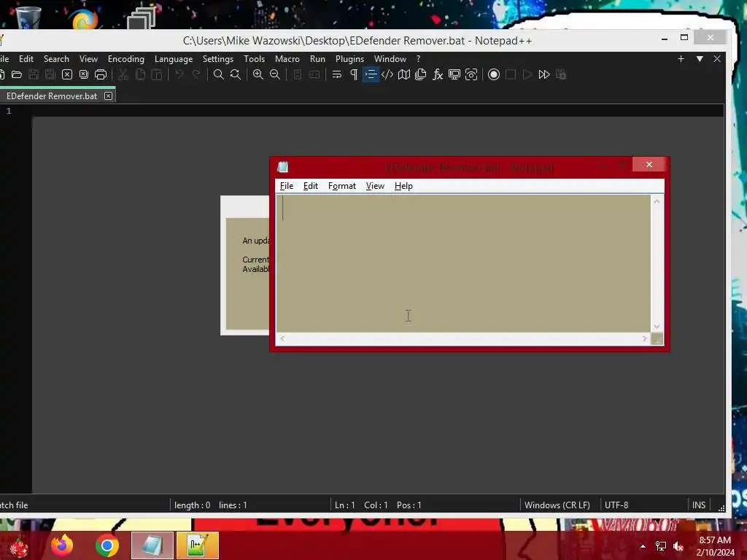Viewport: 747px width, 560px height.
Task: Open the Settings menu
Action: click(x=217, y=59)
